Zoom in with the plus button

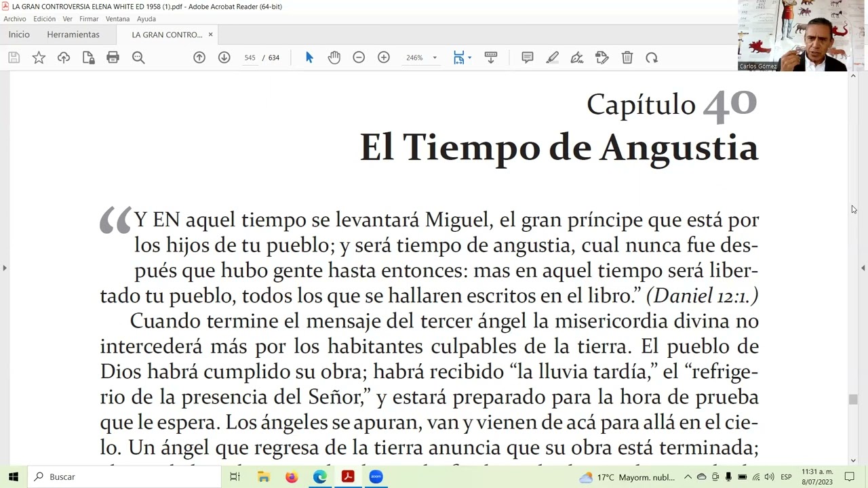tap(384, 58)
